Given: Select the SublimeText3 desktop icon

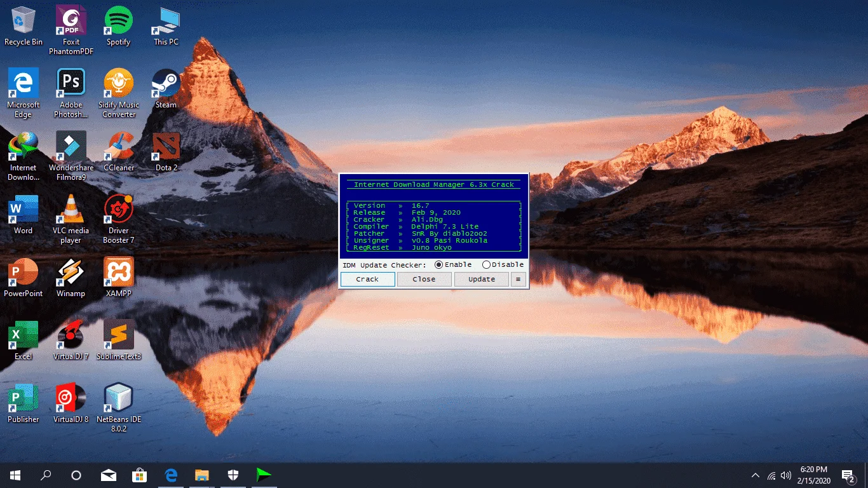Looking at the screenshot, I should pyautogui.click(x=118, y=340).
